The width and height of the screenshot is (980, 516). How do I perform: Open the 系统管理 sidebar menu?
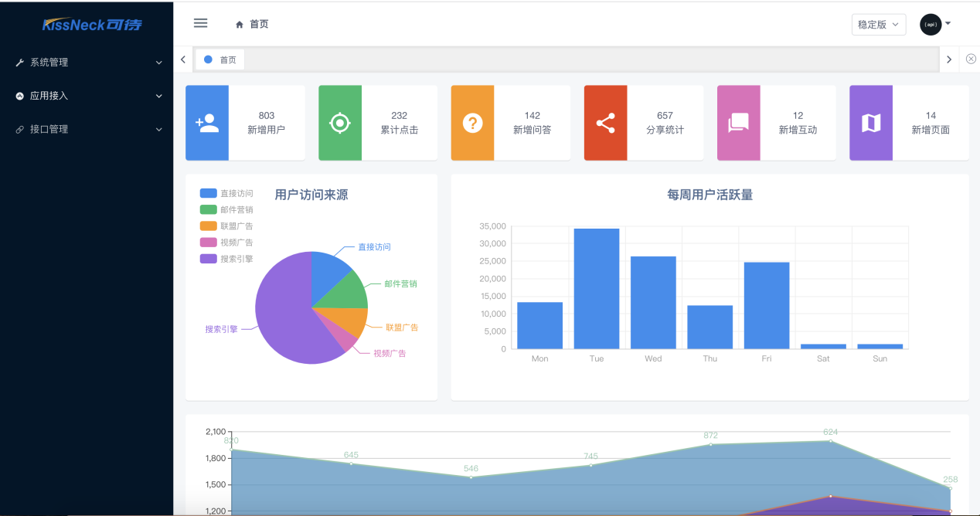(87, 63)
